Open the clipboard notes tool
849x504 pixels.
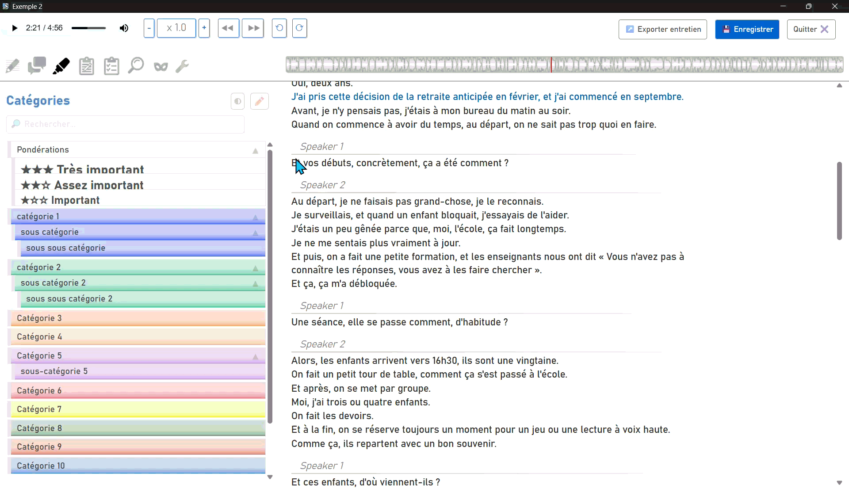(x=87, y=66)
